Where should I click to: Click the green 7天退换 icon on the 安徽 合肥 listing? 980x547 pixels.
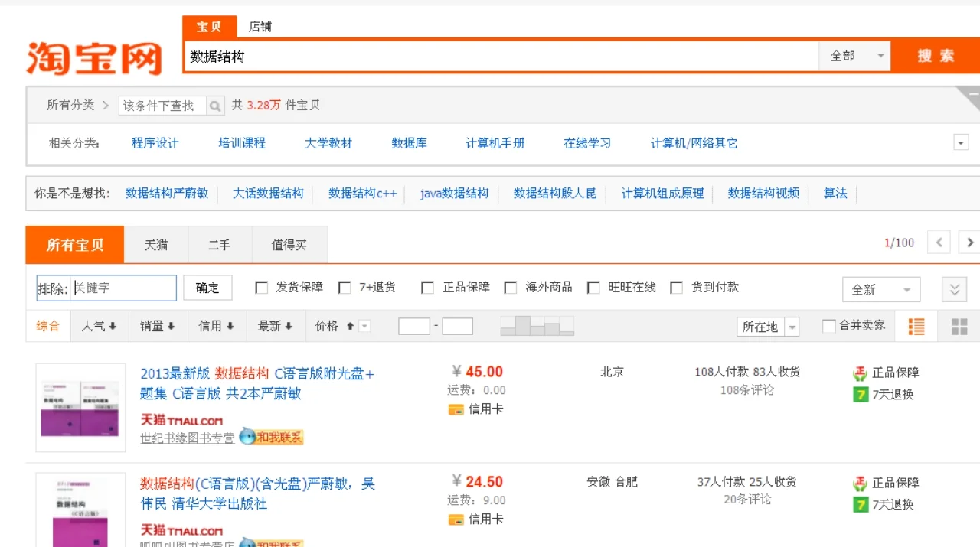[861, 505]
